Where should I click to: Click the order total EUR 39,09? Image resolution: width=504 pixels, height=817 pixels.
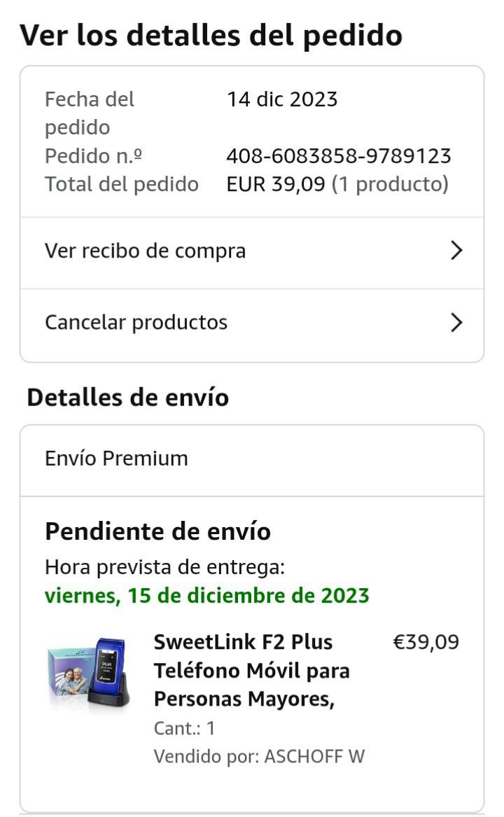[x=276, y=184]
